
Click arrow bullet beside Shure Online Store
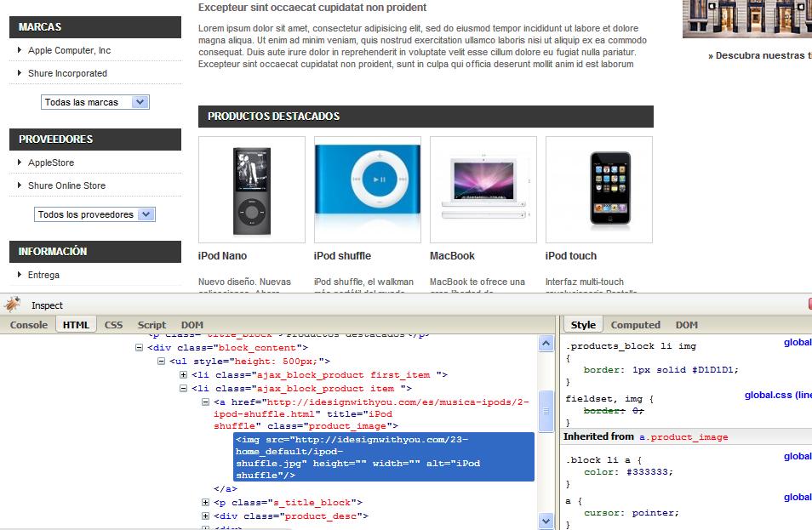point(20,185)
